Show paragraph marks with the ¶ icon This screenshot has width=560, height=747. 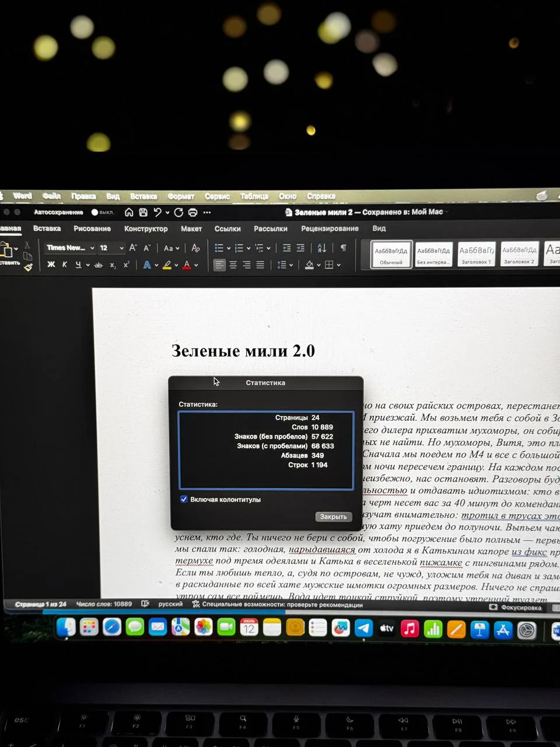344,248
